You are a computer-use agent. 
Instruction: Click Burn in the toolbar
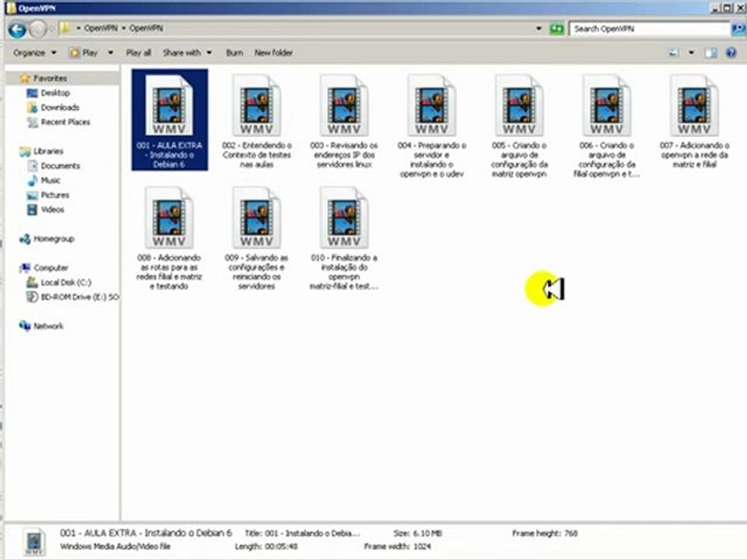point(234,53)
